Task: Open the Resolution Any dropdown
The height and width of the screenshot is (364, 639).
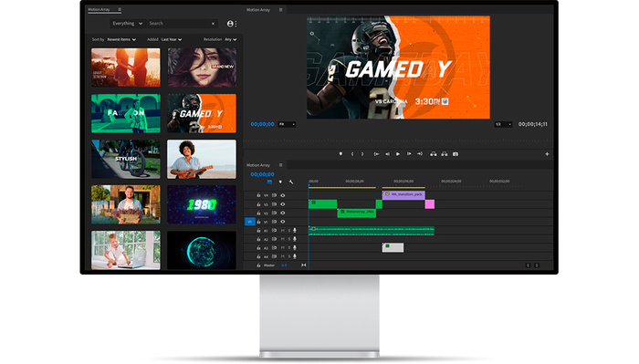Action: 231,39
